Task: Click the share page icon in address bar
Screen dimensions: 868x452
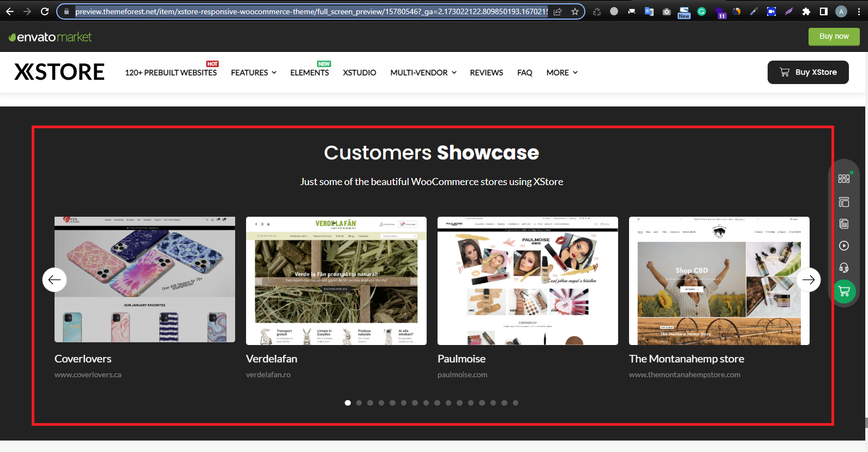Action: 558,11
